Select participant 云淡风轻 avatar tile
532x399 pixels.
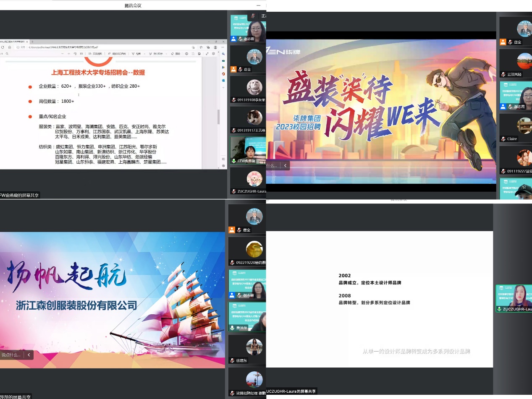[x=516, y=63]
